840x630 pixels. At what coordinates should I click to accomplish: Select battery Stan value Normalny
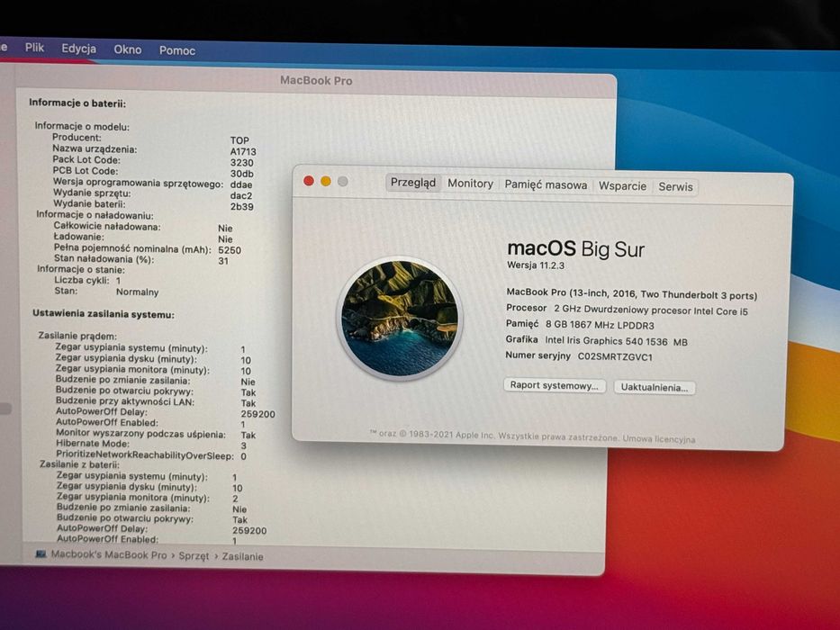(137, 292)
